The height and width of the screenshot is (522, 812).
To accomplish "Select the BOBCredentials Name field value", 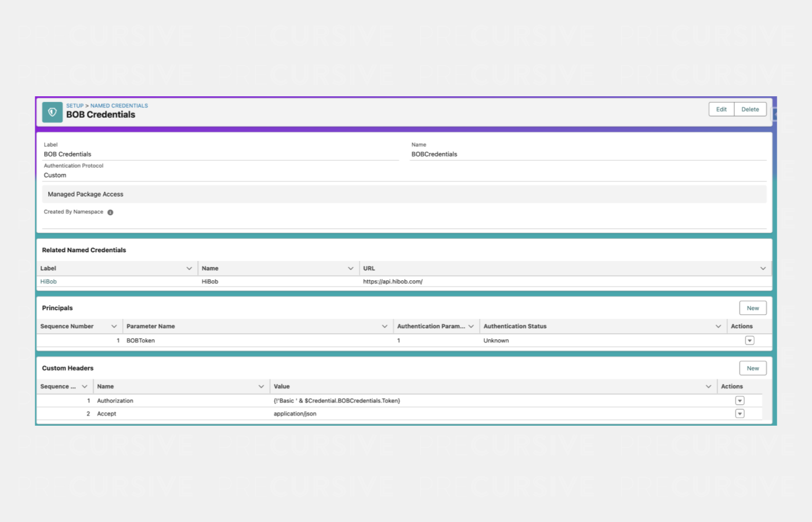I will (x=434, y=154).
